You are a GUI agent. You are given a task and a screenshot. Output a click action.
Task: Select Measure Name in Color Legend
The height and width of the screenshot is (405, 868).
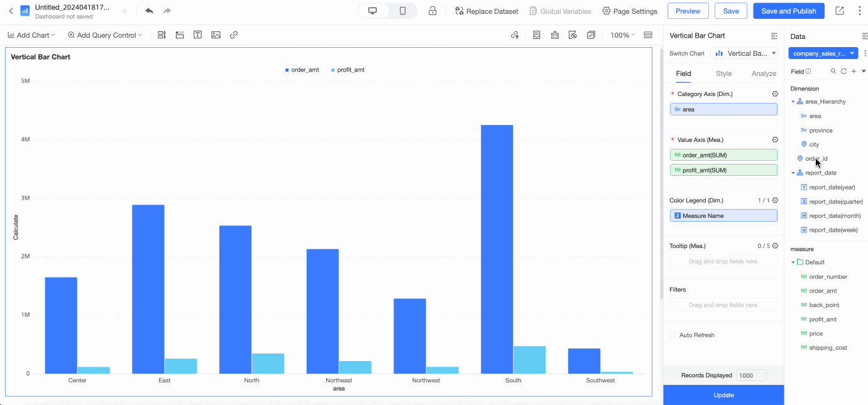click(x=723, y=215)
